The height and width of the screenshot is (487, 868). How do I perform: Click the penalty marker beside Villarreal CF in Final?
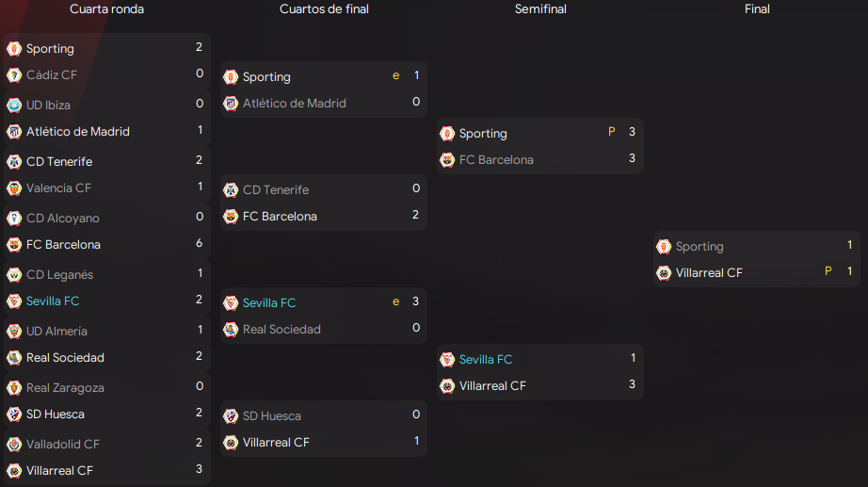click(x=828, y=271)
